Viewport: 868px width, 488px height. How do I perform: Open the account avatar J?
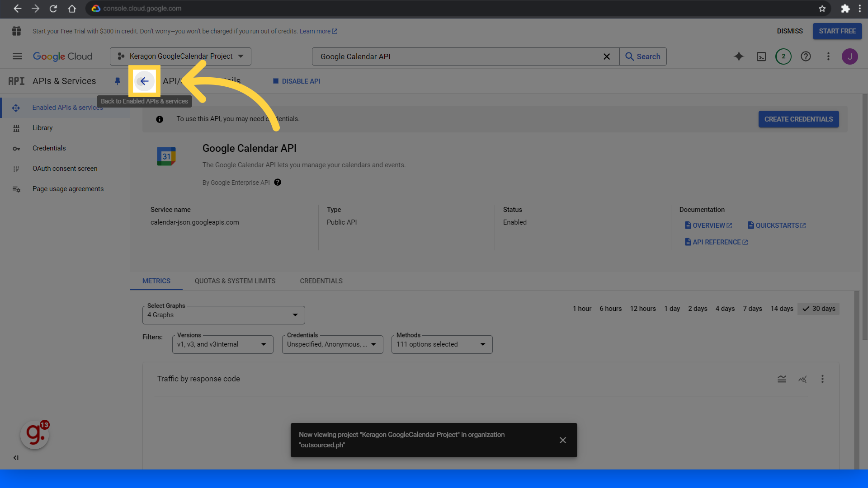[850, 56]
